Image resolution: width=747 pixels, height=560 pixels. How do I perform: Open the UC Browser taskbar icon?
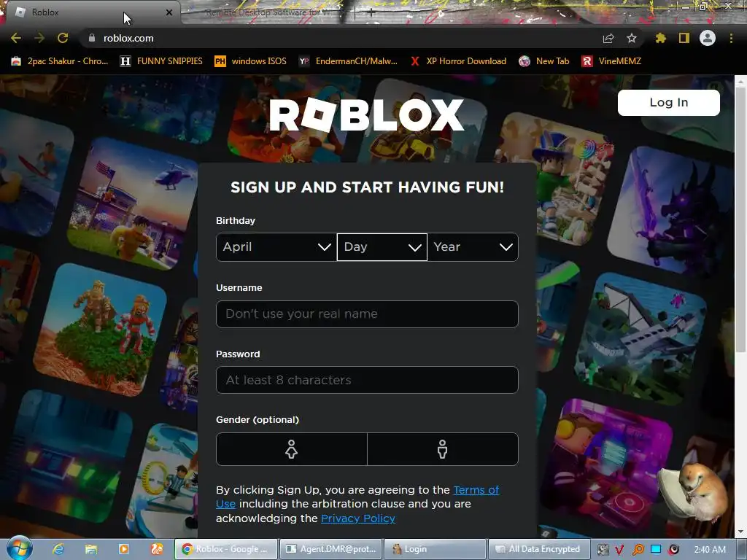click(x=157, y=549)
